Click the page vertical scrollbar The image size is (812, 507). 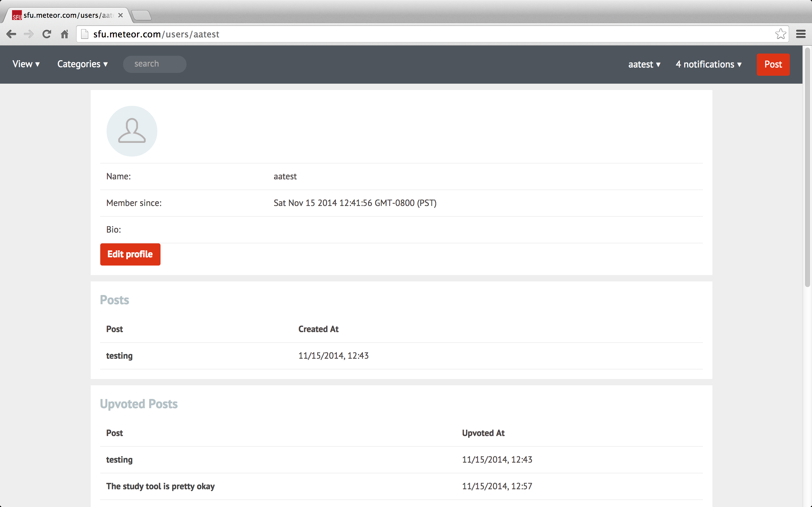pos(807,168)
